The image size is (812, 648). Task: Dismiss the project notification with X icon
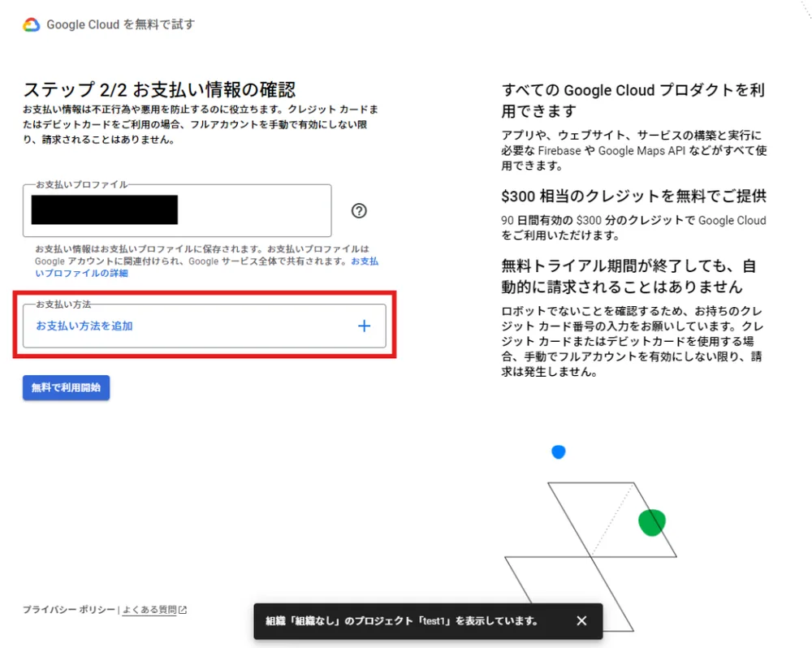coord(581,620)
